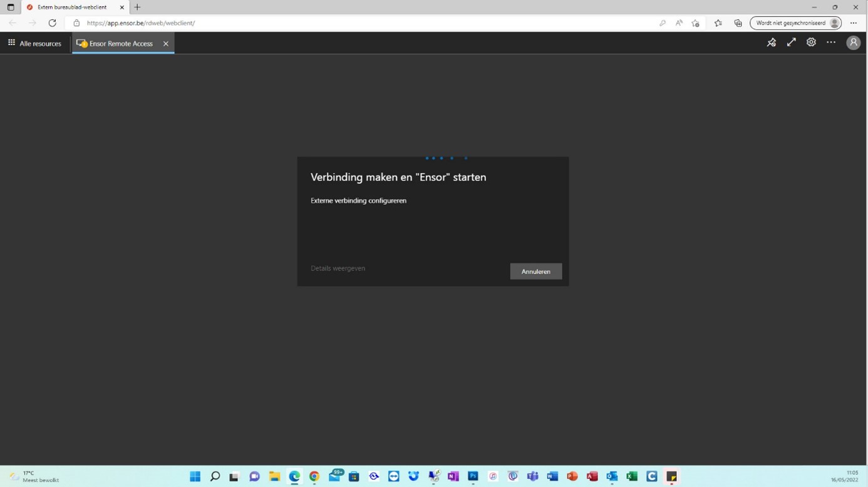Image resolution: width=868 pixels, height=487 pixels.
Task: Open Photoshop from the taskbar
Action: pyautogui.click(x=473, y=476)
